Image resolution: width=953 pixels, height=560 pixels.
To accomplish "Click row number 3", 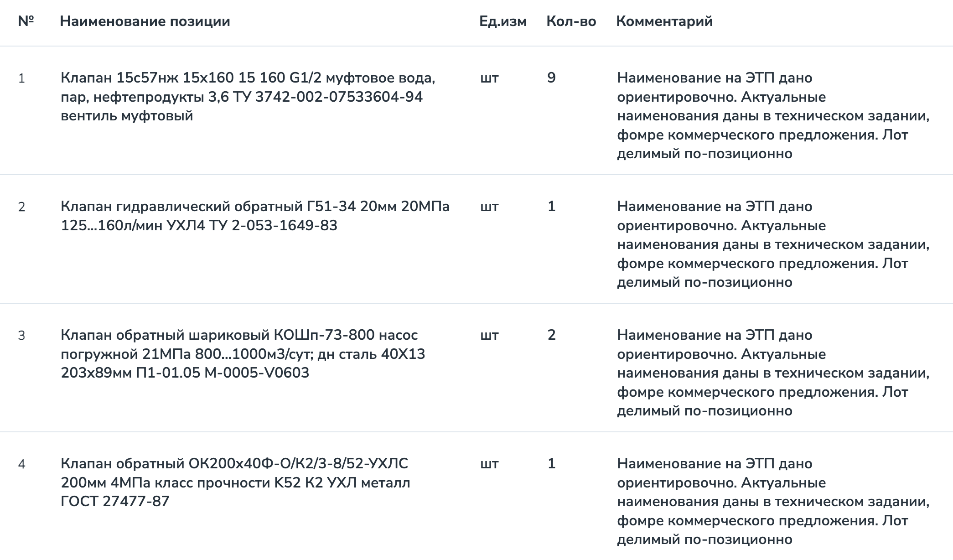I will 21,336.
